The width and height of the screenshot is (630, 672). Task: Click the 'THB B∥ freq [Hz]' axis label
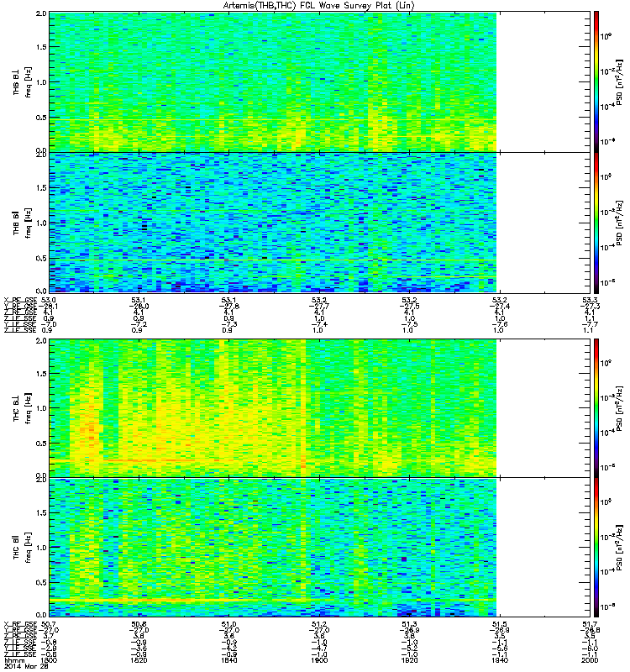point(22,223)
